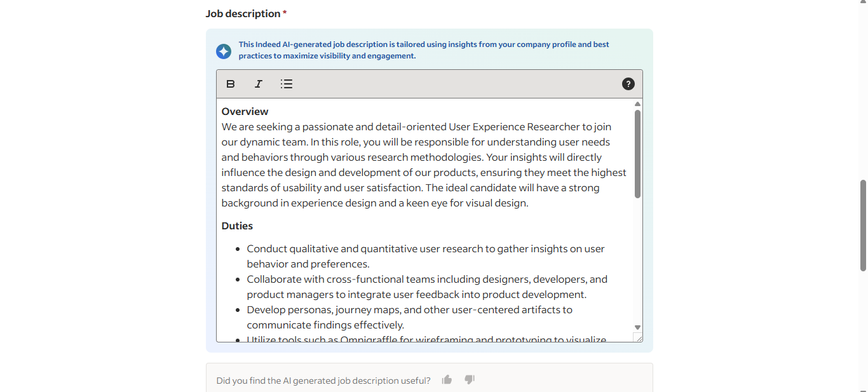Click 'Did you find the AI generated' question text
868x392 pixels.
(x=323, y=381)
